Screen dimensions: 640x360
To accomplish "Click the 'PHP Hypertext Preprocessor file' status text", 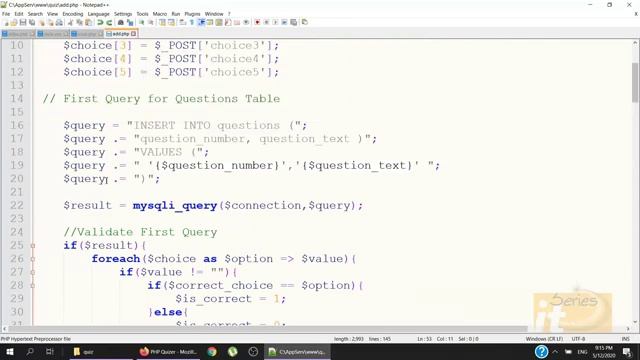I will click(36, 339).
